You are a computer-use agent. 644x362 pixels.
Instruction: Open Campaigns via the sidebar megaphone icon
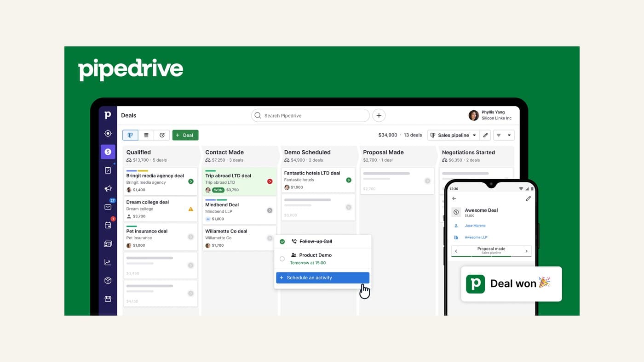coord(108,188)
